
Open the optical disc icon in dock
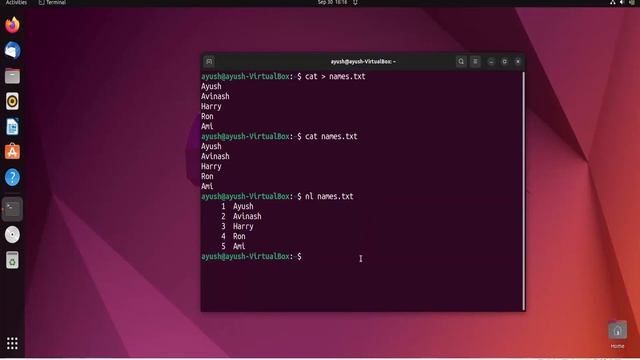point(12,235)
